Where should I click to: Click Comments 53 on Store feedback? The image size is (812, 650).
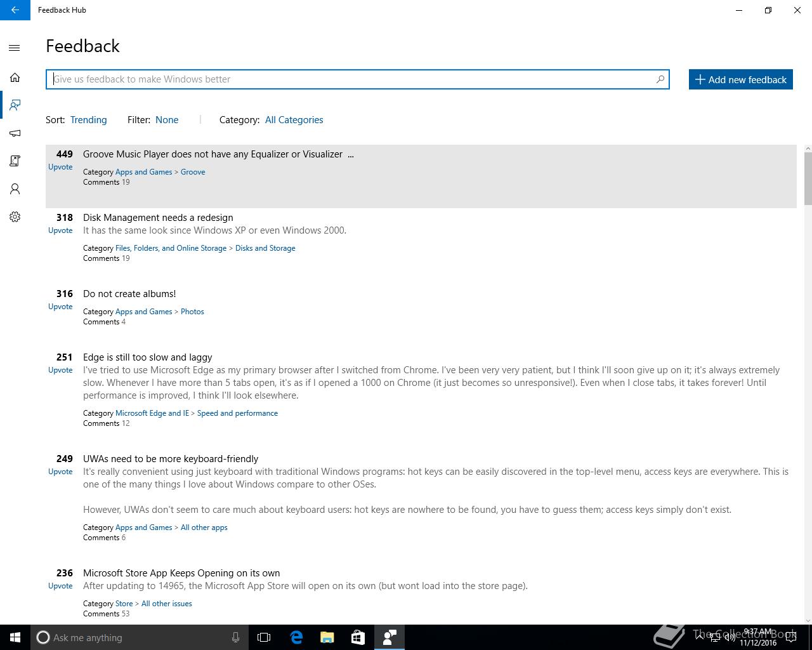[106, 614]
